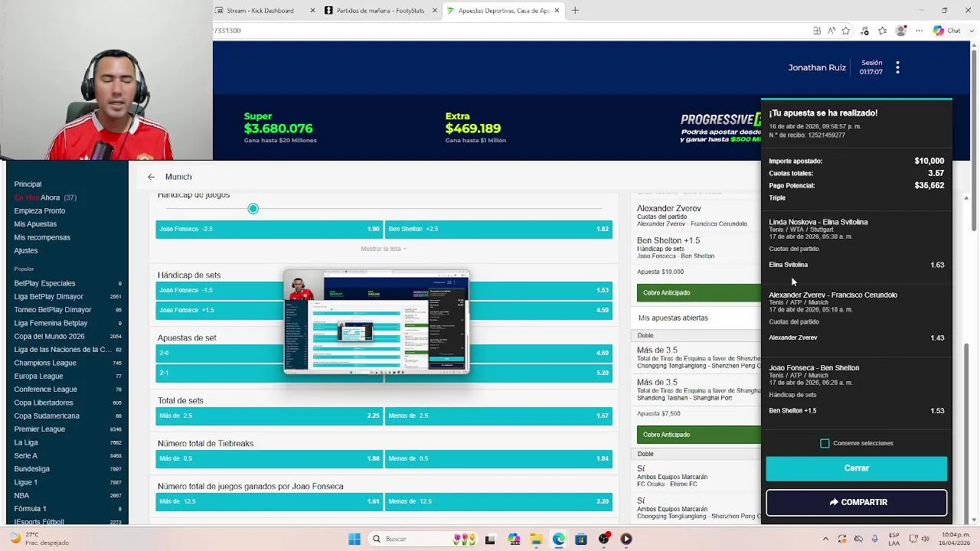This screenshot has height=551, width=980.
Task: Select Menos de 12.5 games odds 2.20
Action: pos(498,501)
